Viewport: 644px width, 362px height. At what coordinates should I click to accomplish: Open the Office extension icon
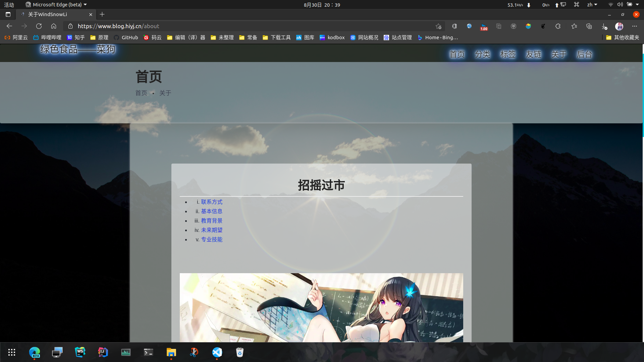tap(454, 26)
